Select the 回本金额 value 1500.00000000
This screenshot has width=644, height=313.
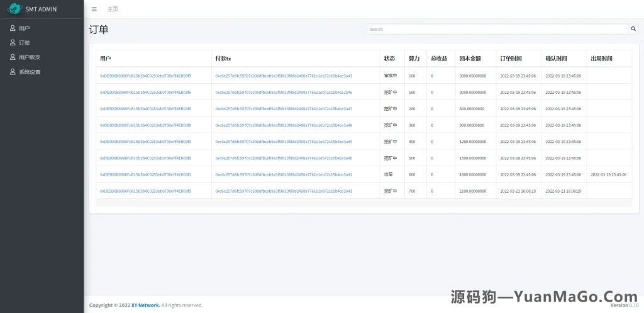(x=473, y=158)
